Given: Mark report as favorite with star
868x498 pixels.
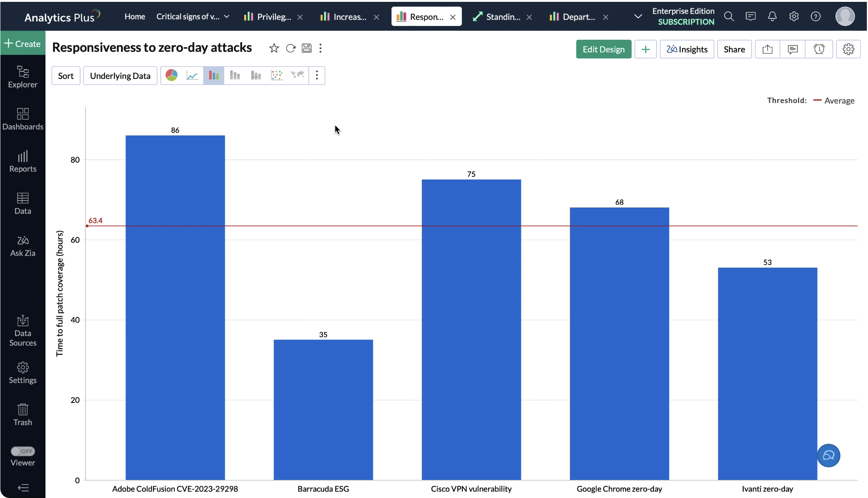Looking at the screenshot, I should (x=274, y=48).
